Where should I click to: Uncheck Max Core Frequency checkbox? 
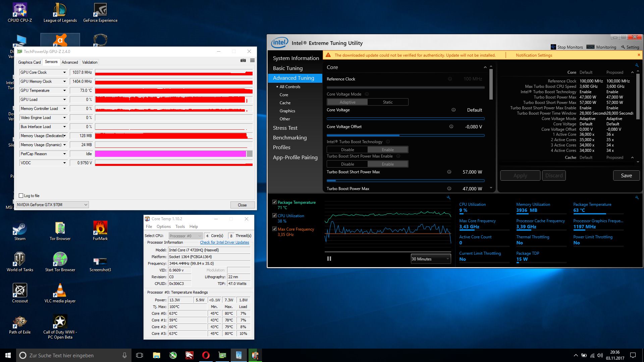click(275, 229)
